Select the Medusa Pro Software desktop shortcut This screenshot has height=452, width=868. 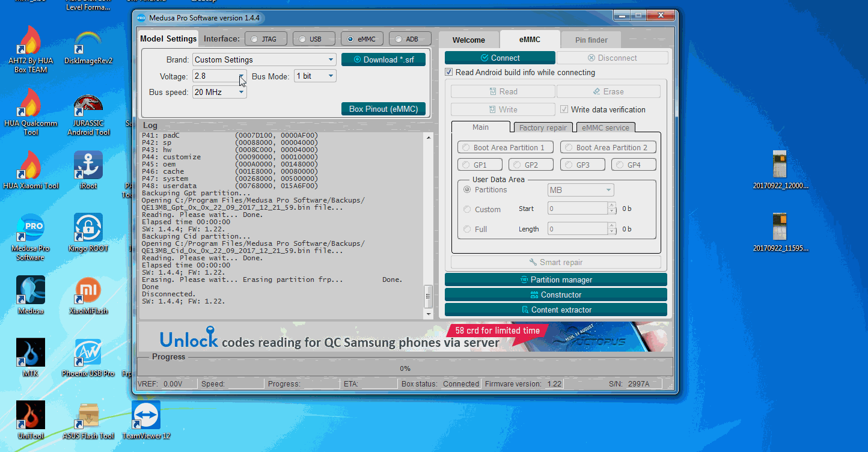point(31,237)
